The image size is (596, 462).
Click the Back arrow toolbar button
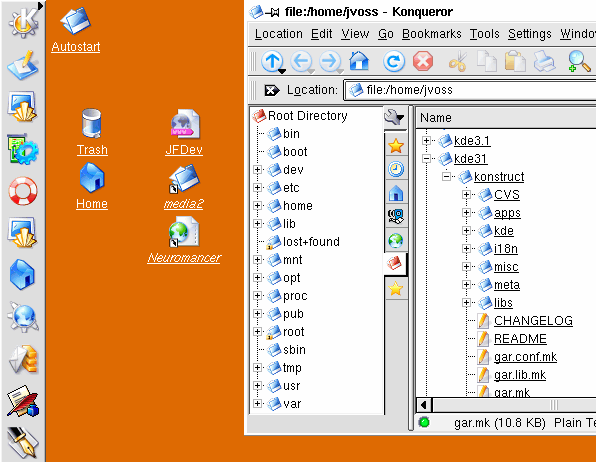tap(302, 61)
